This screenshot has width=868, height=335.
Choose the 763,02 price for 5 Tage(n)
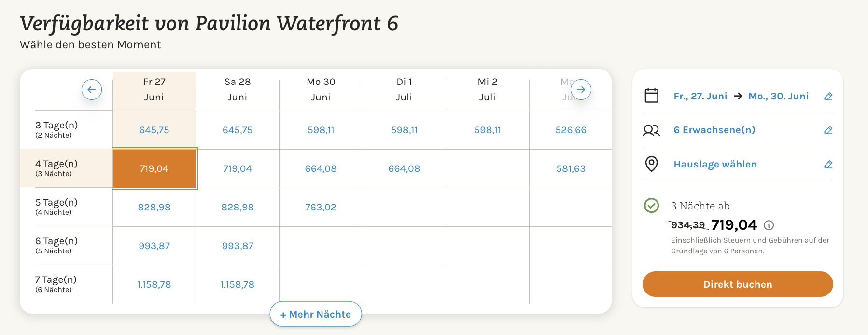(321, 207)
